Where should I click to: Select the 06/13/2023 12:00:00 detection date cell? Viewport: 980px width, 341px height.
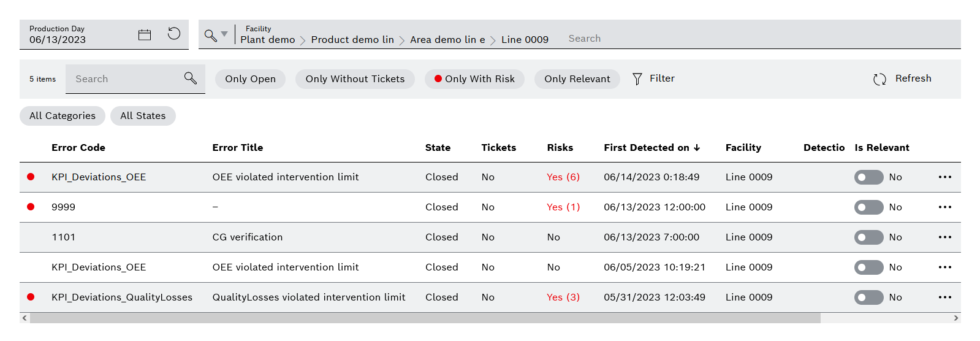[655, 207]
